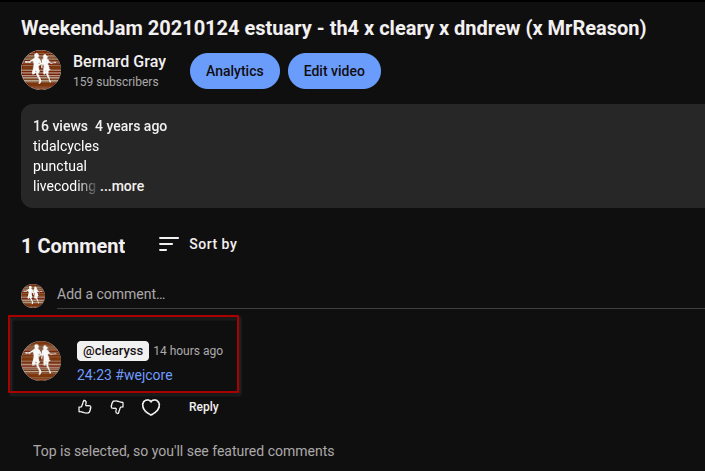
Task: Expand description with ...more
Action: 122,186
